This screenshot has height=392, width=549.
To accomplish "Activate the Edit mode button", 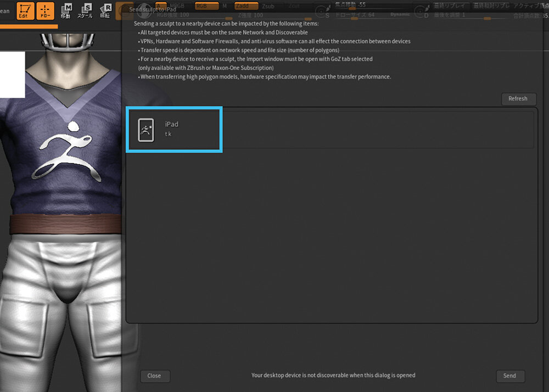I will point(25,10).
